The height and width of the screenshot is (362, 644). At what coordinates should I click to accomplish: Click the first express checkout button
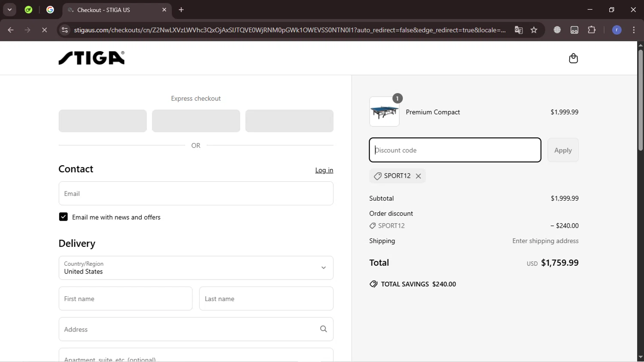coord(103,121)
